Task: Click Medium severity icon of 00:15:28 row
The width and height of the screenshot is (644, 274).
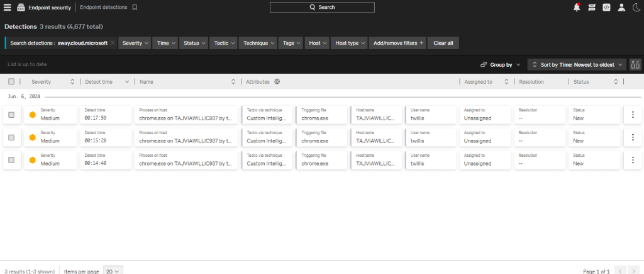Action: pyautogui.click(x=33, y=137)
